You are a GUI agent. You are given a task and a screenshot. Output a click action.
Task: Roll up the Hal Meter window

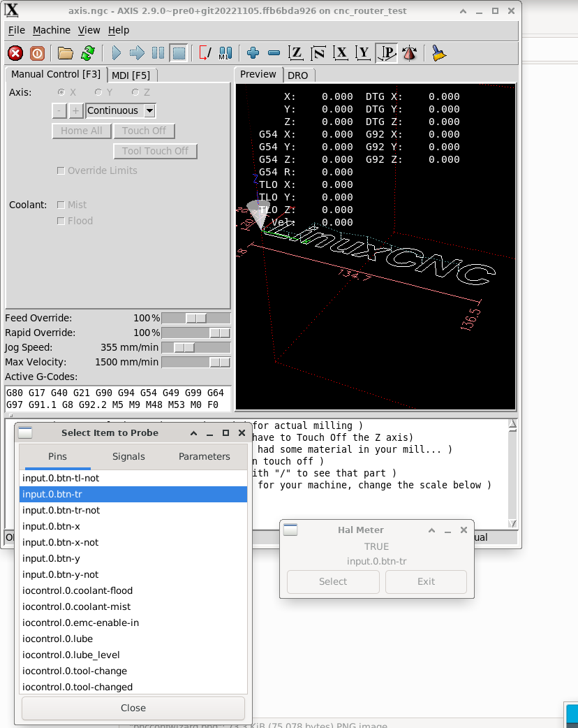432,530
